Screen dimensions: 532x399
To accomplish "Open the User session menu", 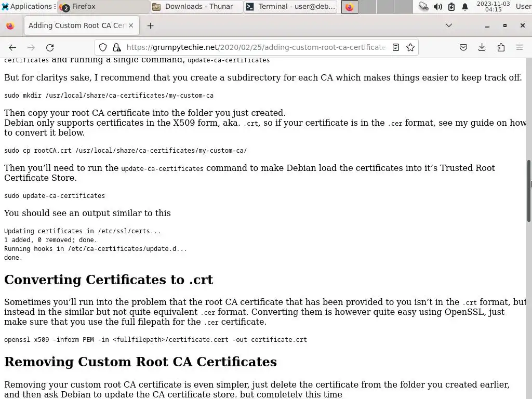I will point(524,6).
